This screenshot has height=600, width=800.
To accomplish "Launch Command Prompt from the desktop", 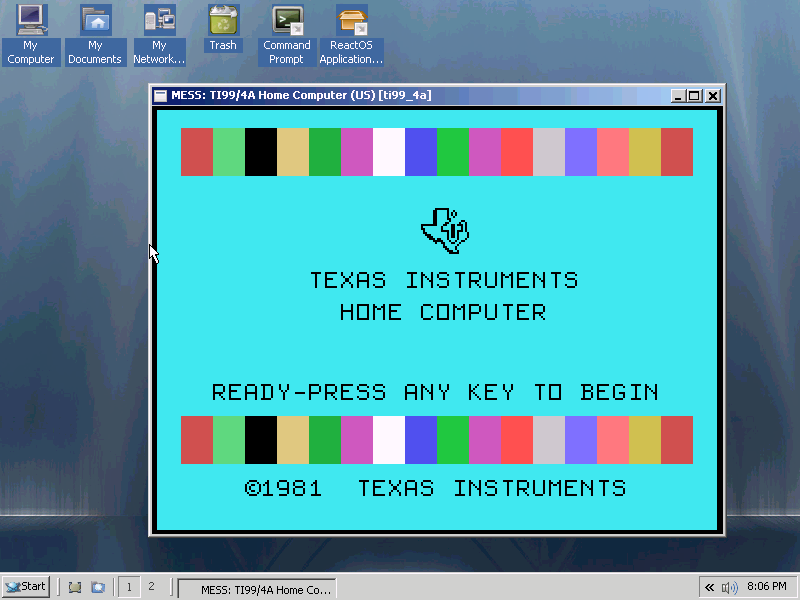I will click(x=287, y=21).
